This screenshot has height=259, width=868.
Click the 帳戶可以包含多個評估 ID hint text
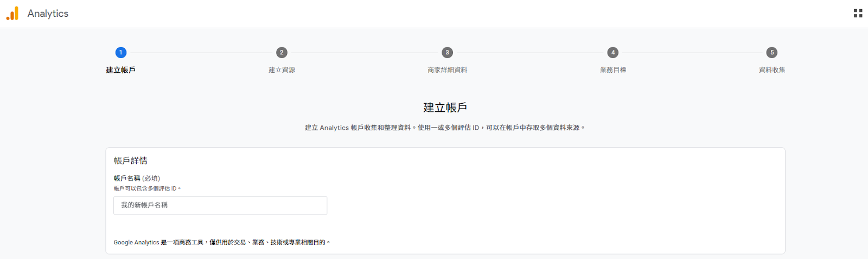click(x=147, y=188)
